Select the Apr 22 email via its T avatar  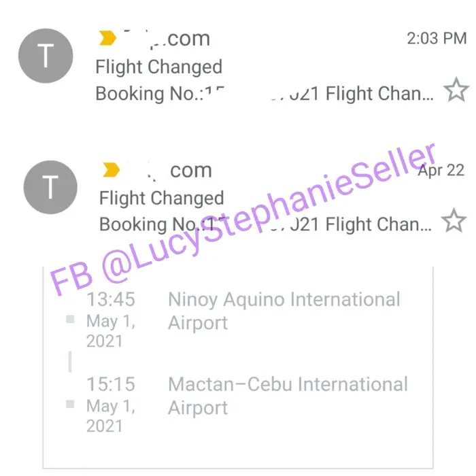[50, 188]
